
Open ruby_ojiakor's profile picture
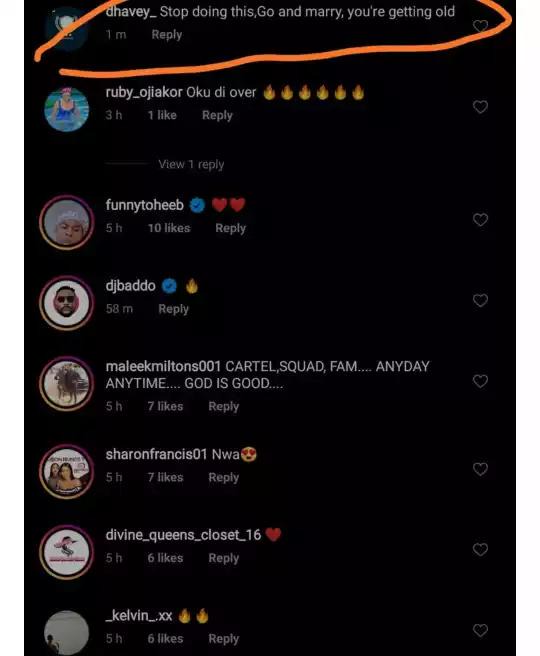[x=67, y=109]
